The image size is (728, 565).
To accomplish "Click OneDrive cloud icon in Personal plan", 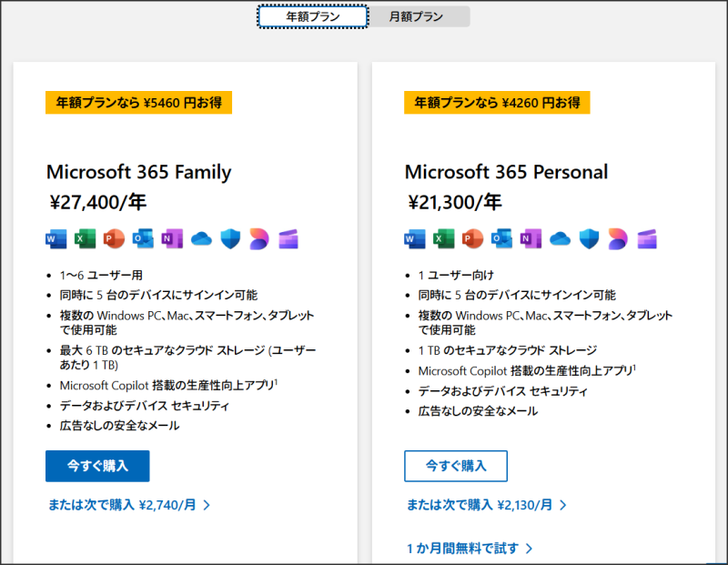I will [x=560, y=239].
